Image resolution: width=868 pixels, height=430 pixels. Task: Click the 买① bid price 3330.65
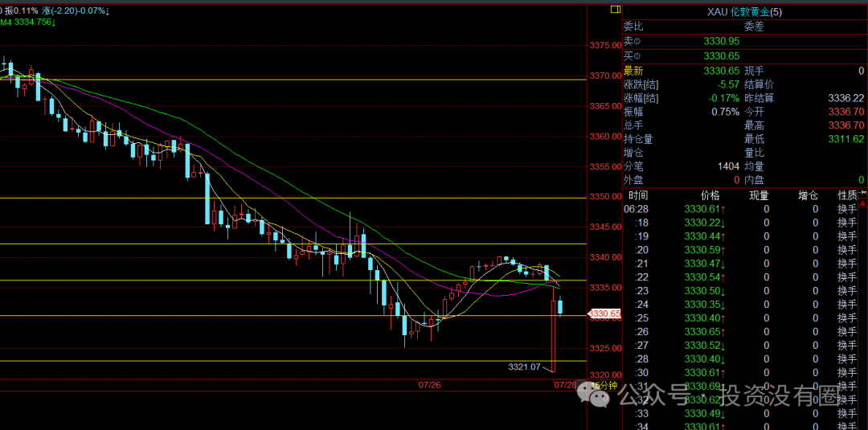721,56
